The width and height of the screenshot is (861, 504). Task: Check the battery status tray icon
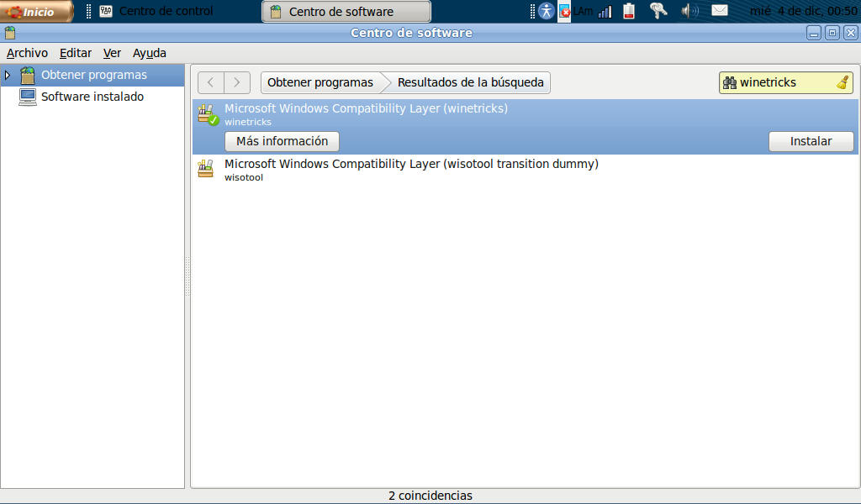pos(629,11)
